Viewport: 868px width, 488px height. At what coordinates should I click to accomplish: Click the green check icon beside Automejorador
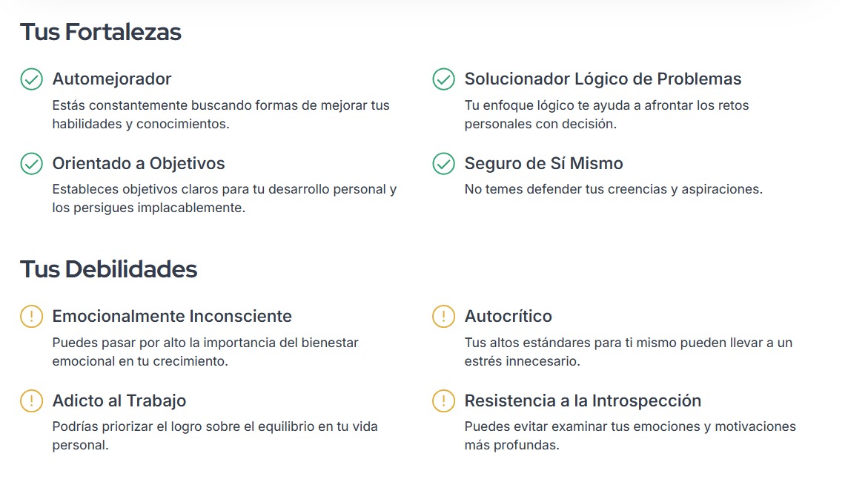31,79
